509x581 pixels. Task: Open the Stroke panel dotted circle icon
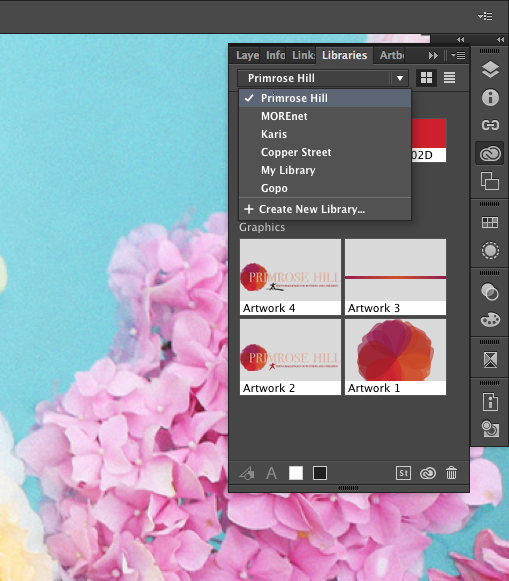(490, 250)
